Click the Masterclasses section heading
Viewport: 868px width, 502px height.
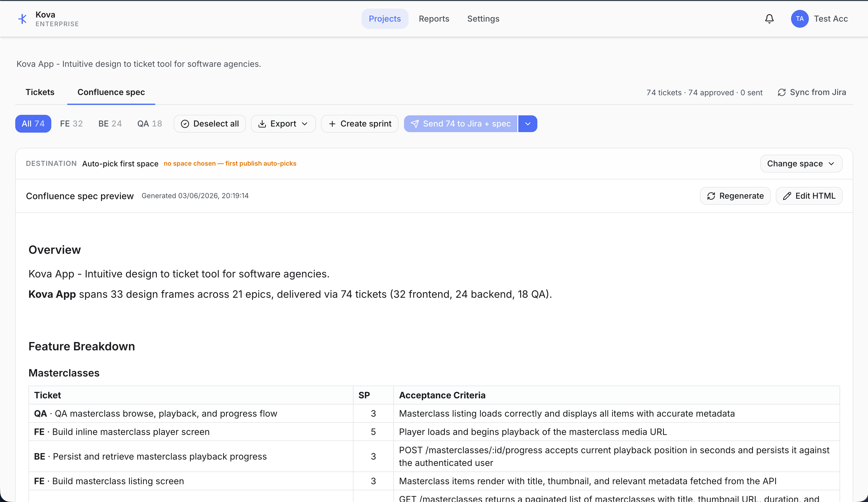coord(64,373)
